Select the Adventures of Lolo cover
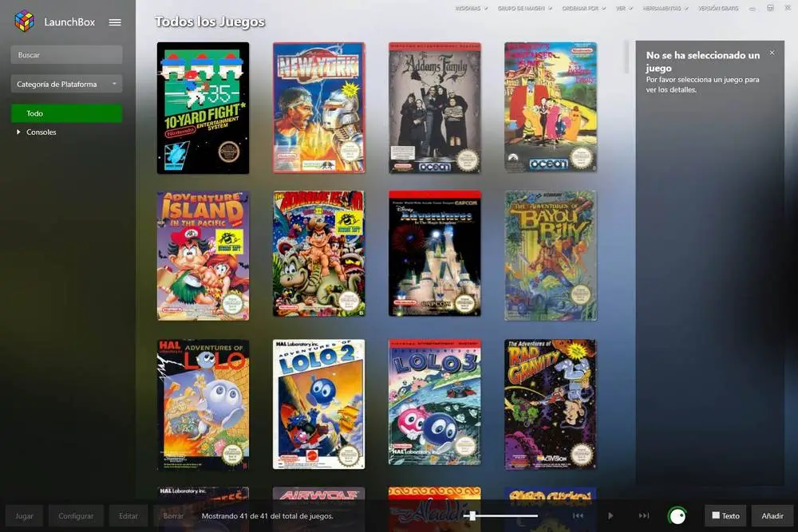The image size is (798, 532). click(203, 405)
